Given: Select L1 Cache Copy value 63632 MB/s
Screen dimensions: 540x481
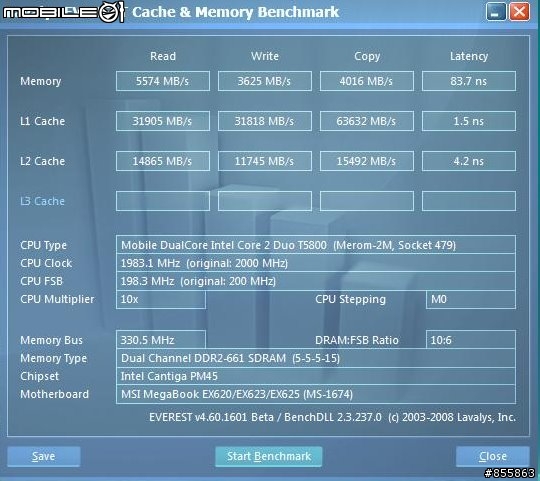Looking at the screenshot, I should pyautogui.click(x=367, y=121).
